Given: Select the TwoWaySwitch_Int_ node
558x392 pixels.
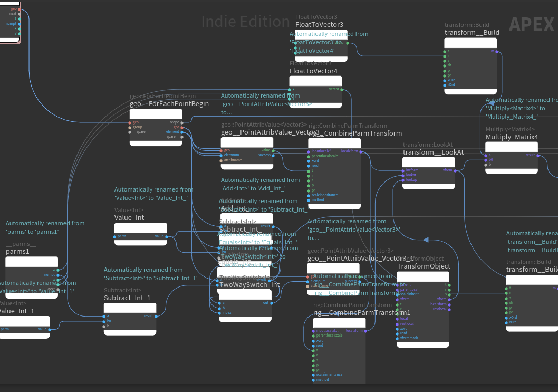Looking at the screenshot, I should [x=245, y=306].
